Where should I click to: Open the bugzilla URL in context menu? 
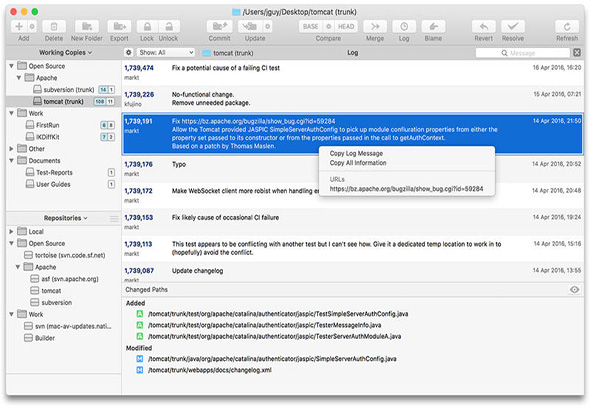[x=406, y=189]
